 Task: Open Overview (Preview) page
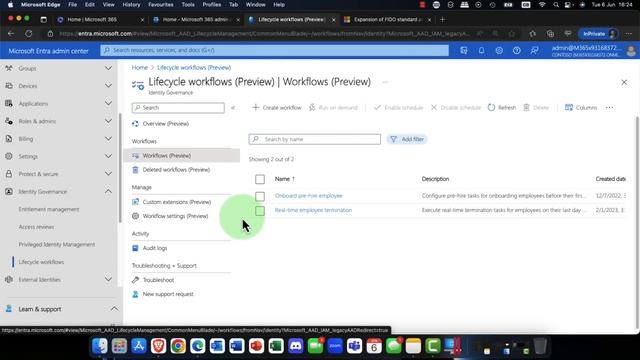[x=165, y=124]
